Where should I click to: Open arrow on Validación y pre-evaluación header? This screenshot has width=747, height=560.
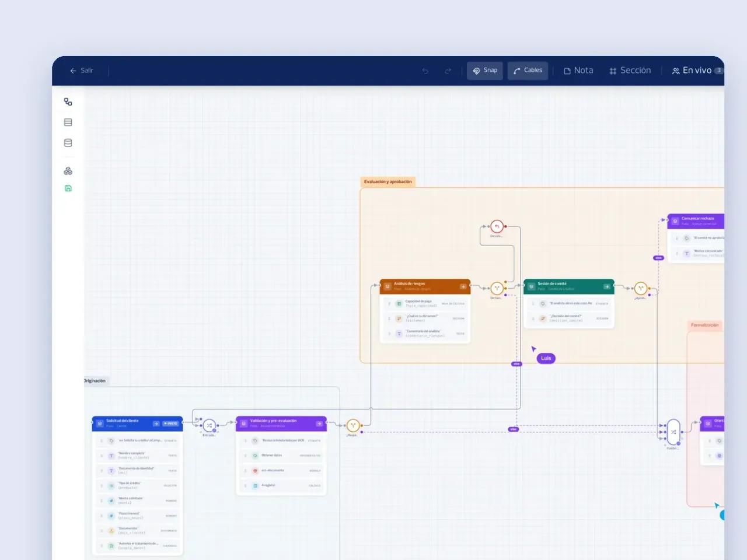pos(319,423)
